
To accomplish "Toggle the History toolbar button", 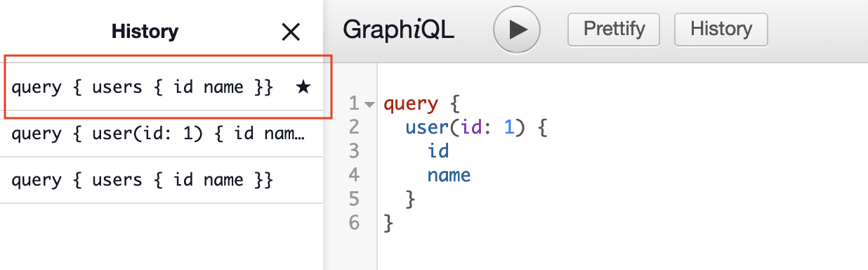I will [x=721, y=30].
